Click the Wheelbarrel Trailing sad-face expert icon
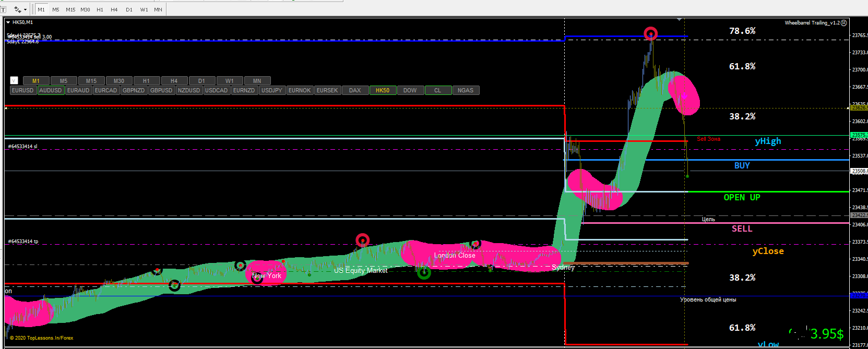 tap(844, 22)
